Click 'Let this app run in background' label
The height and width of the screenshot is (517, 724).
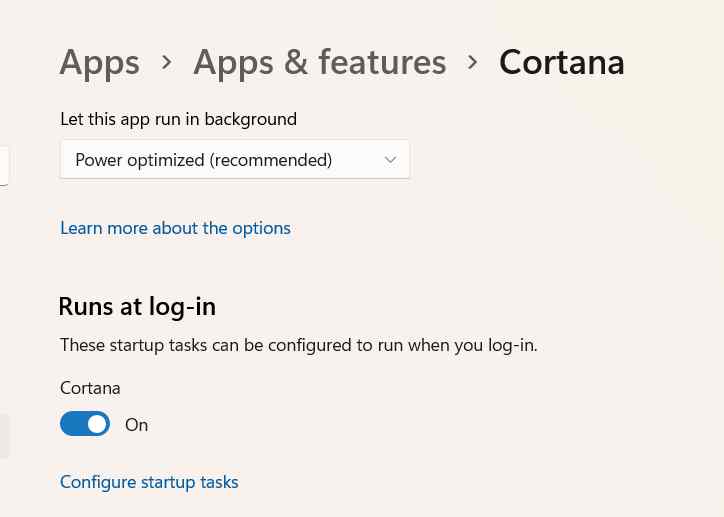(x=178, y=120)
